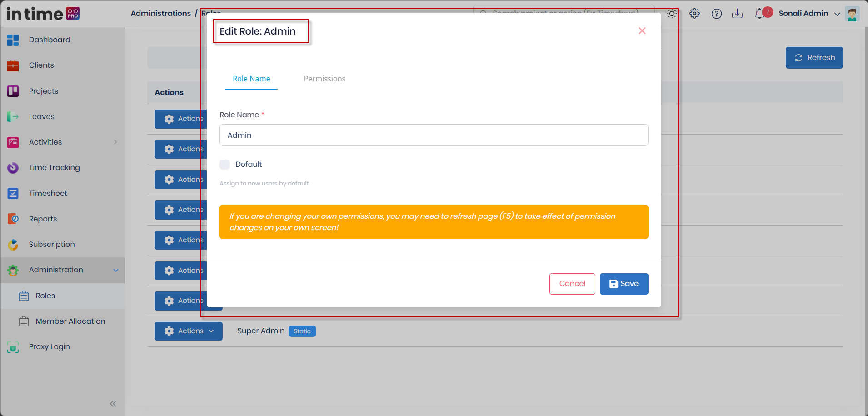This screenshot has width=868, height=416.
Task: Click the in time PRO logo
Action: [x=43, y=14]
